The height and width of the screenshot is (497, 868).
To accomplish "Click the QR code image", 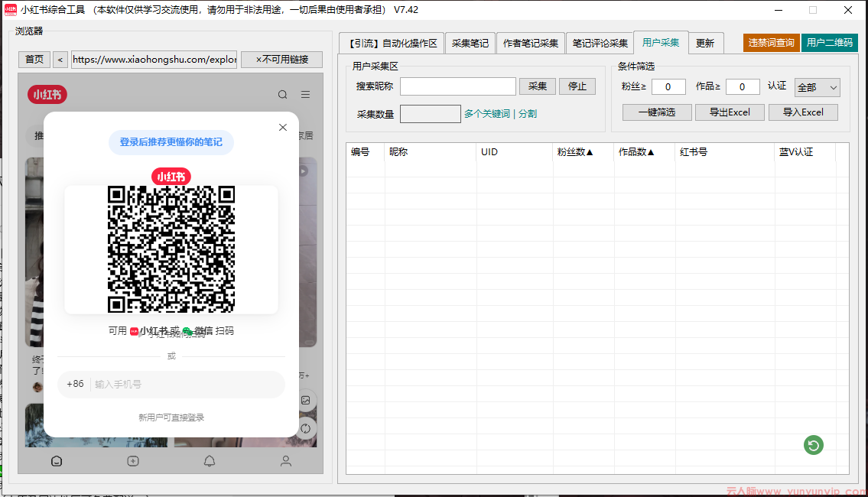I will point(171,249).
